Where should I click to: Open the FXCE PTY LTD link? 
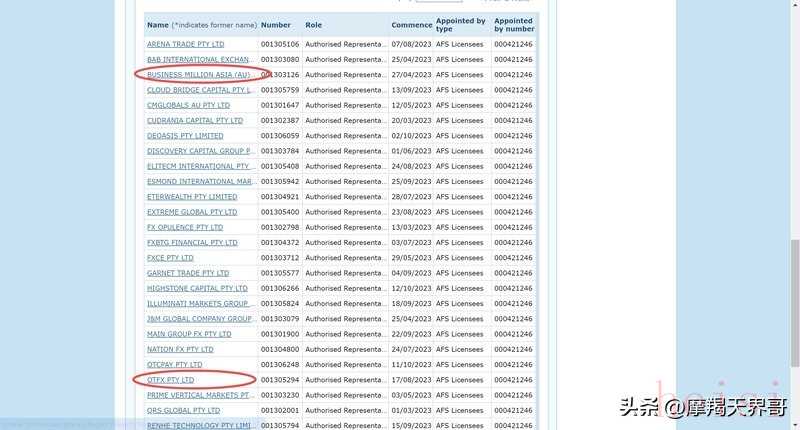point(170,258)
